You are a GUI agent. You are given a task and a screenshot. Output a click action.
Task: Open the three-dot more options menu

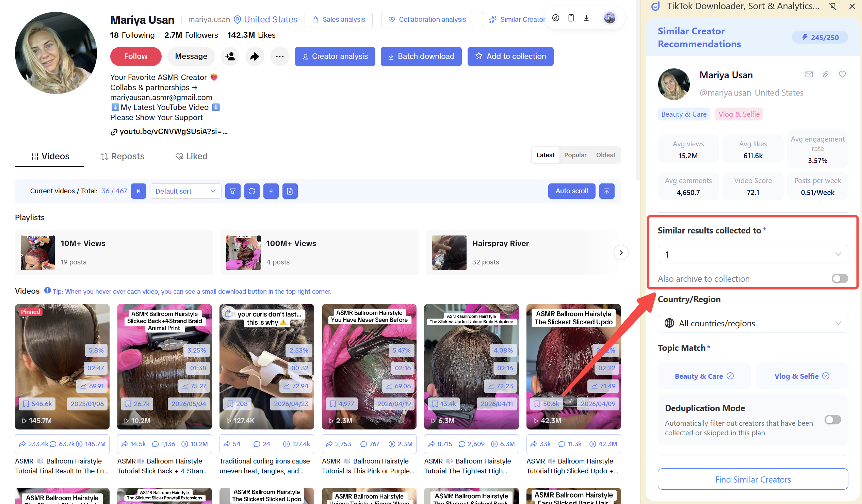click(x=279, y=56)
